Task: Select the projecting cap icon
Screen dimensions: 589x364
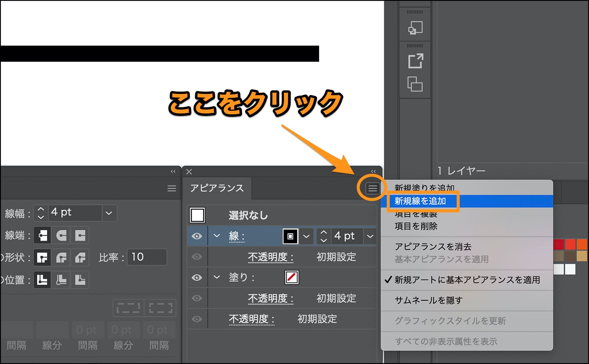Action: pos(80,235)
